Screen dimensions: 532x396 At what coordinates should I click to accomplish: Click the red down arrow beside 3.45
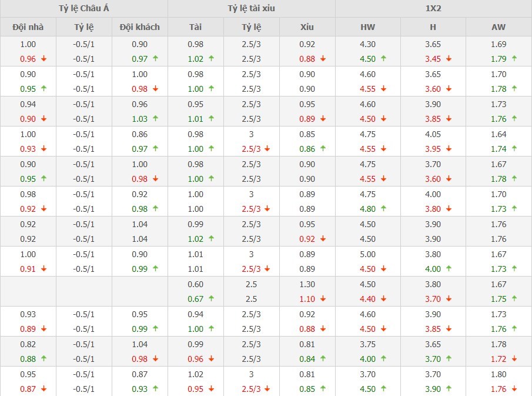coord(449,58)
